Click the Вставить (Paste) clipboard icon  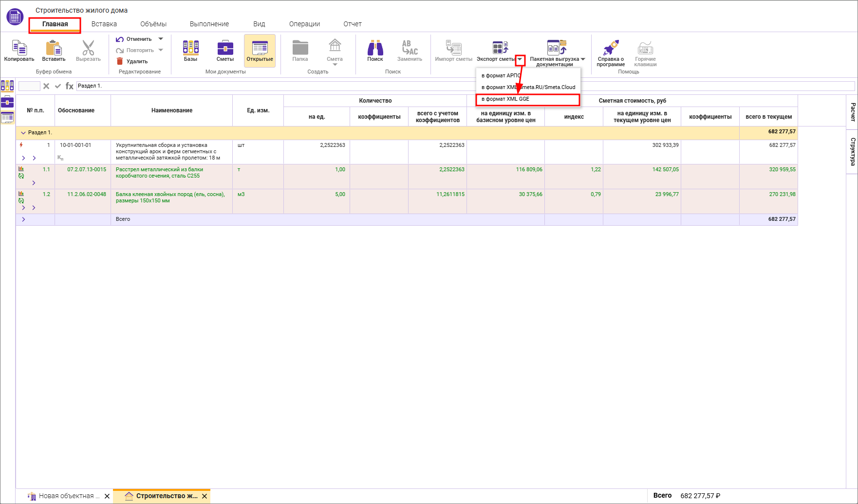pyautogui.click(x=54, y=48)
